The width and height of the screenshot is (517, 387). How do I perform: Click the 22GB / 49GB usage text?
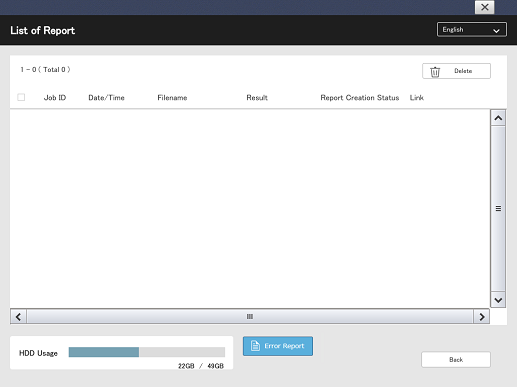click(201, 366)
